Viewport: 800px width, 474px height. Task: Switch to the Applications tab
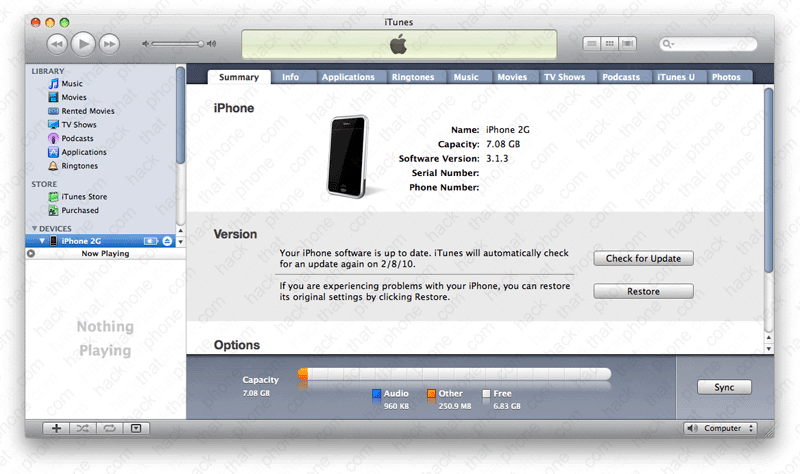point(348,77)
